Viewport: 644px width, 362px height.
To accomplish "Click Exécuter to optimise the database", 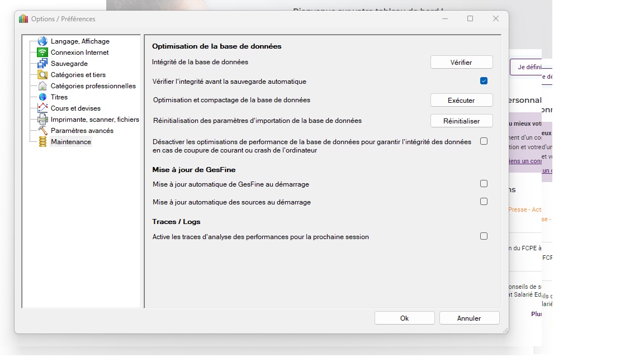I will point(461,101).
